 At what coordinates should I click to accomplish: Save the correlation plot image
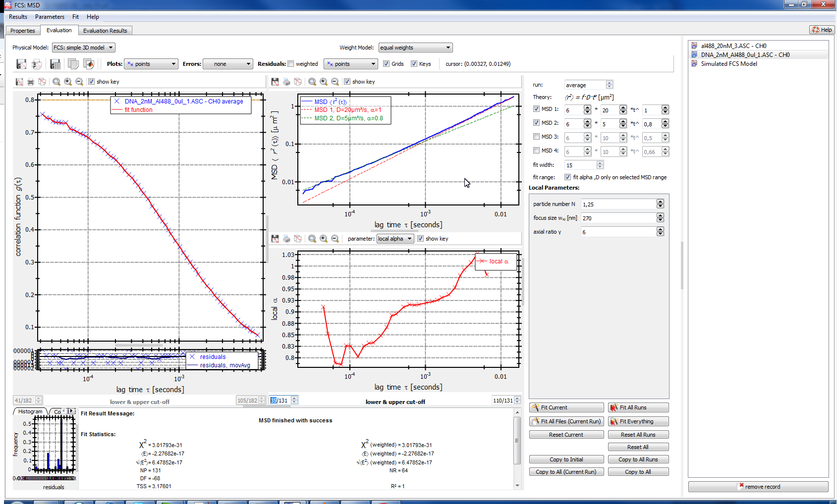click(x=19, y=82)
